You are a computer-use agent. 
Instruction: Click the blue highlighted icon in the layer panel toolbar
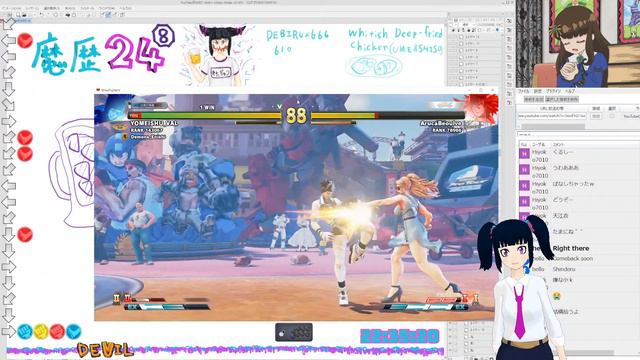coord(497,30)
